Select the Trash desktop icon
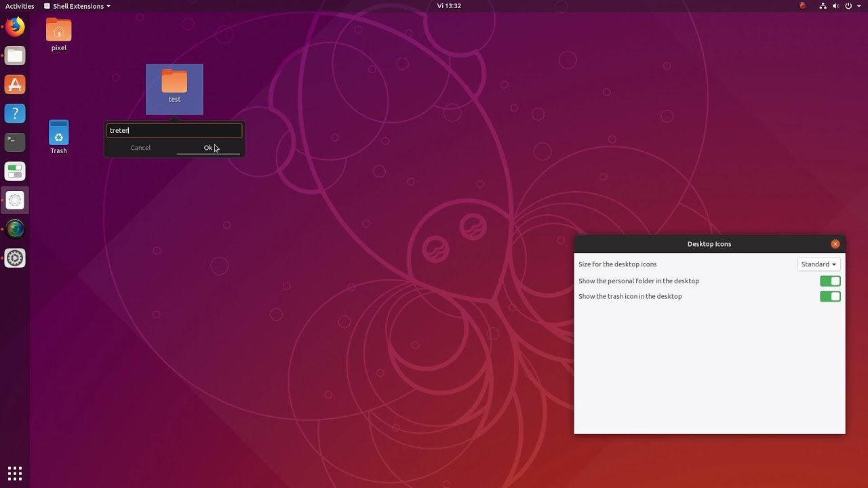Viewport: 868px width, 488px height. click(58, 138)
